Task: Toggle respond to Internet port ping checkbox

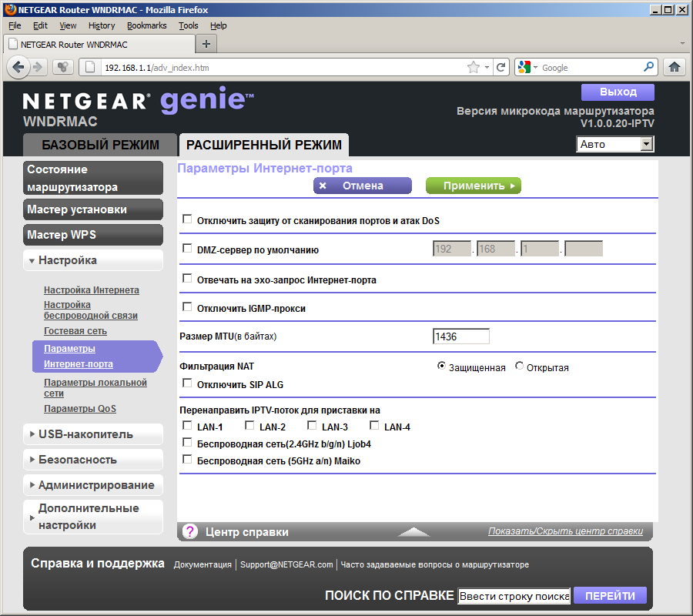Action: [x=187, y=279]
